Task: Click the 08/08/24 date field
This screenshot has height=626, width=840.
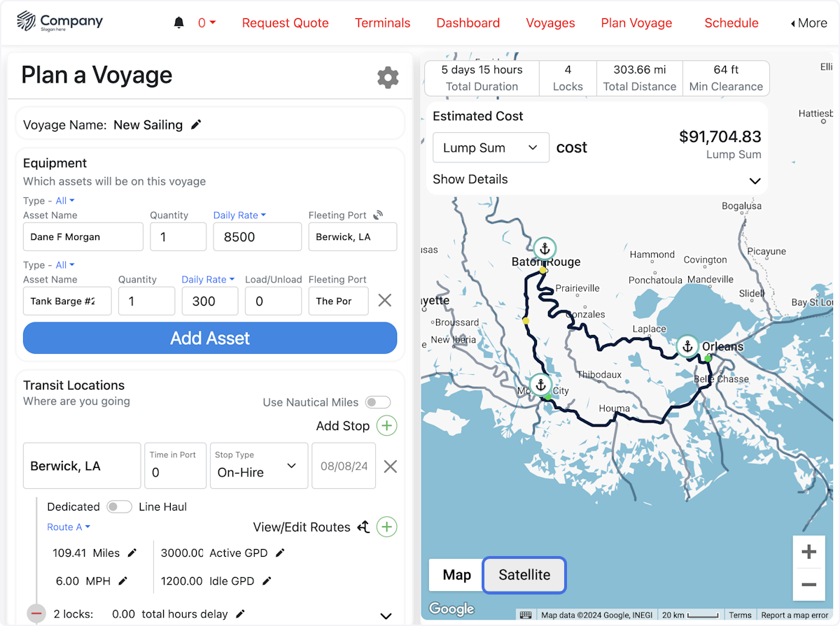Action: point(344,466)
